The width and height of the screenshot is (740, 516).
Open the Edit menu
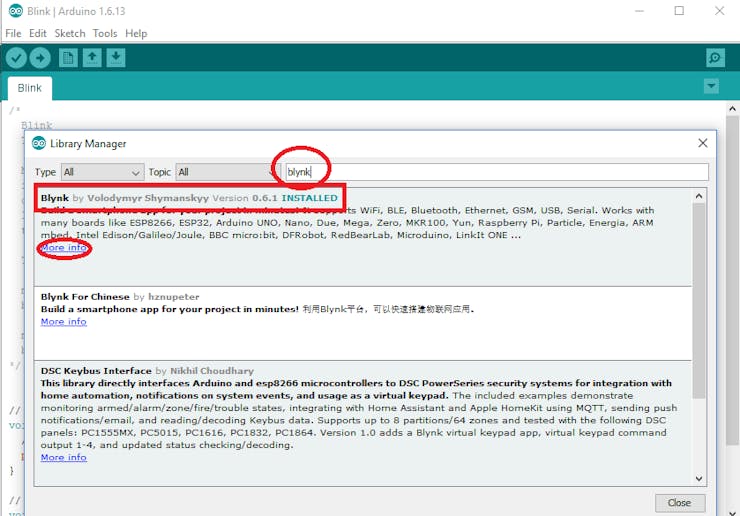pyautogui.click(x=38, y=34)
